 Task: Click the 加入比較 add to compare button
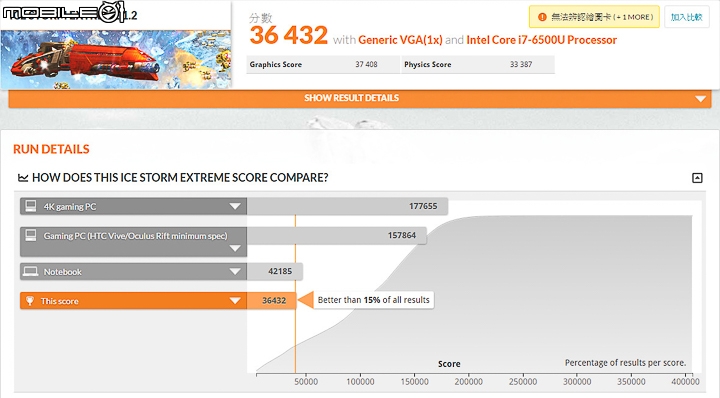(x=686, y=17)
